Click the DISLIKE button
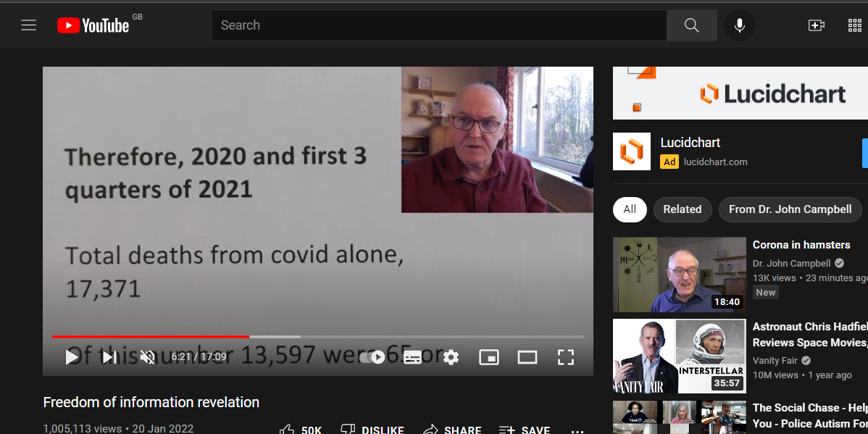The height and width of the screenshot is (434, 868). (372, 430)
